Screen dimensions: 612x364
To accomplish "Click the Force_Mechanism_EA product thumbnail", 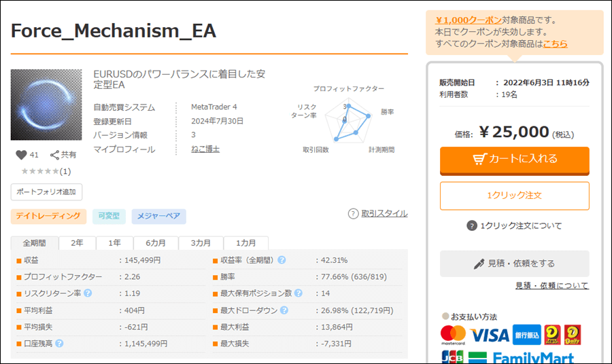I will coord(46,105).
